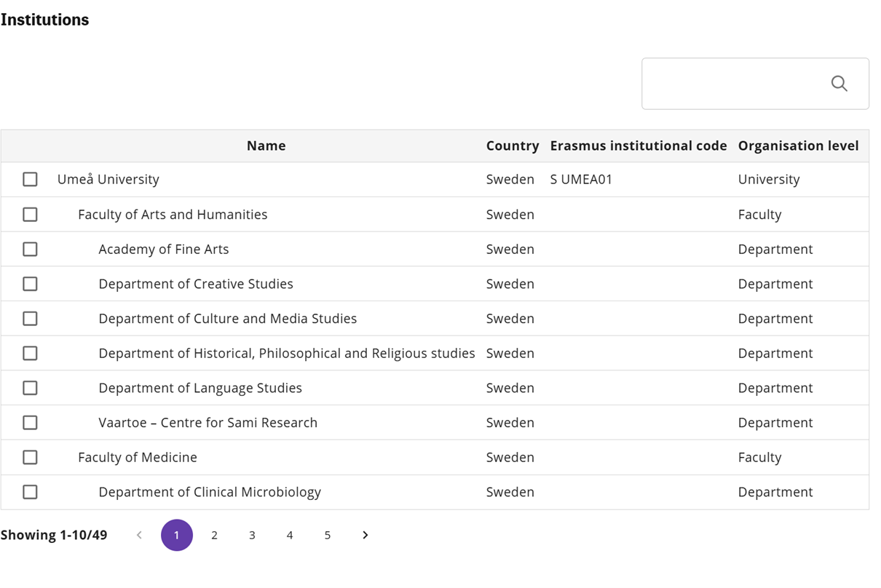Select the Faculty of Medicine checkbox
Image resolution: width=881 pixels, height=588 pixels.
[30, 457]
